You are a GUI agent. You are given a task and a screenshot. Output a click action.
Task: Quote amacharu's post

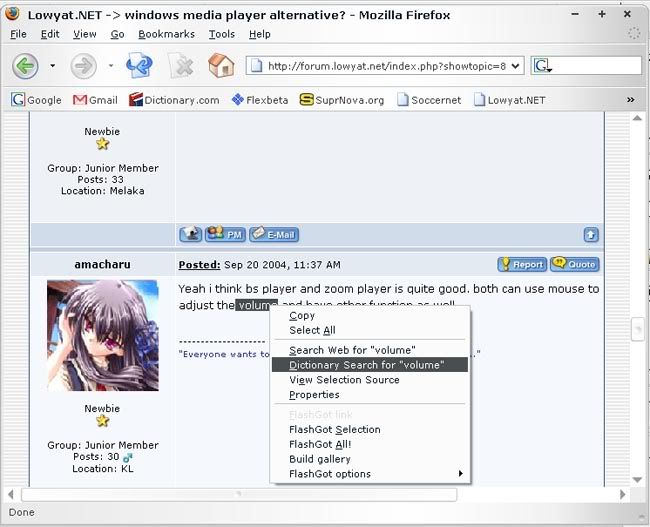pos(575,264)
